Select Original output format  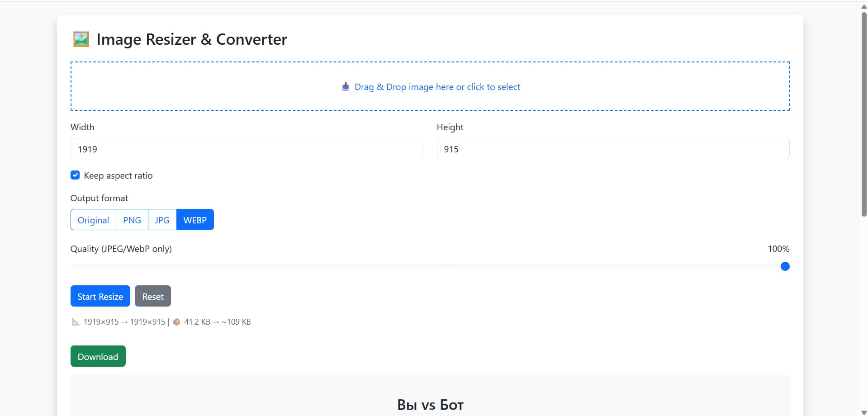(x=93, y=220)
